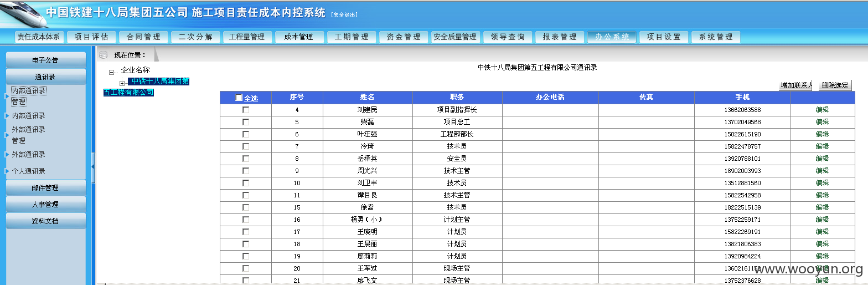Viewport: 868px width, 285px height.
Task: Click the 项目总工 job title cell
Action: coord(457,122)
